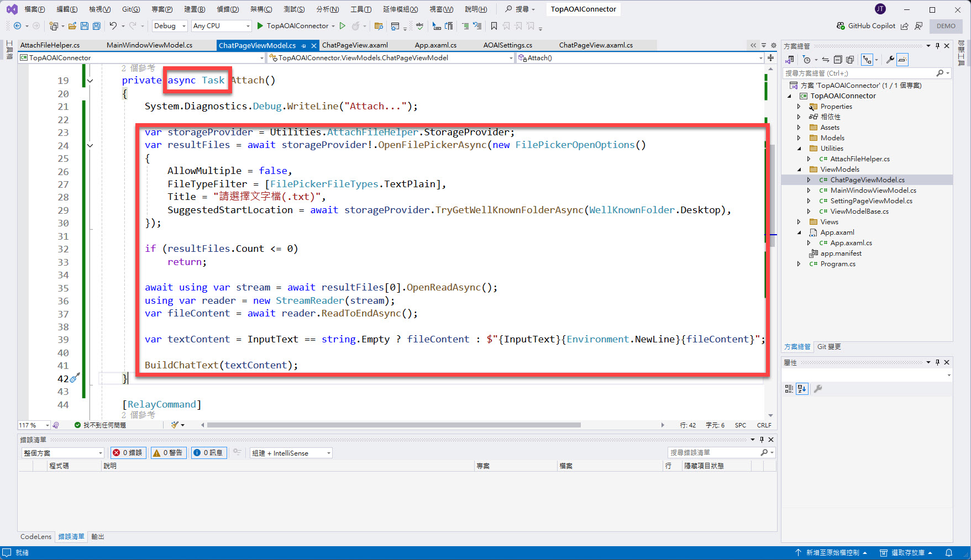The width and height of the screenshot is (971, 560).
Task: Switch Solution Explorer to views icon
Action: [x=790, y=60]
